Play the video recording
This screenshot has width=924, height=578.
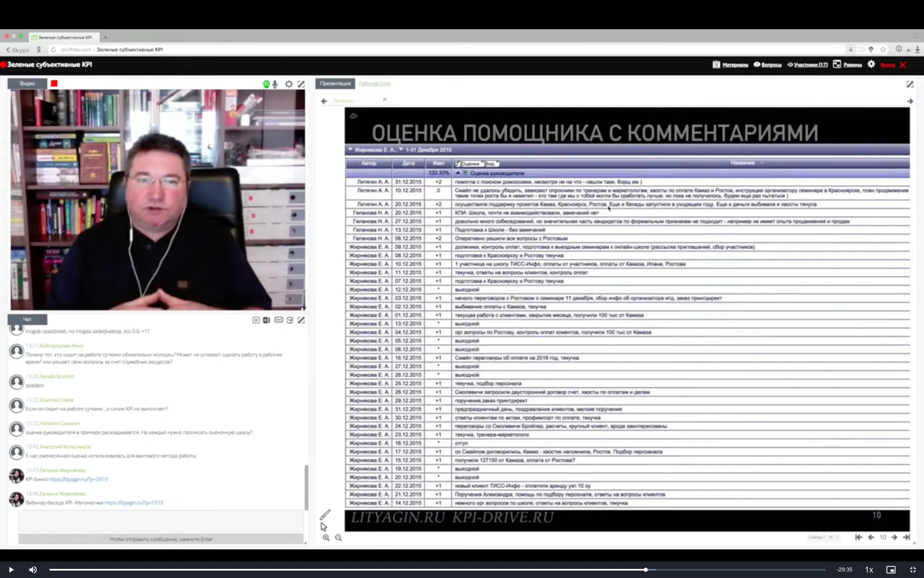[x=11, y=569]
